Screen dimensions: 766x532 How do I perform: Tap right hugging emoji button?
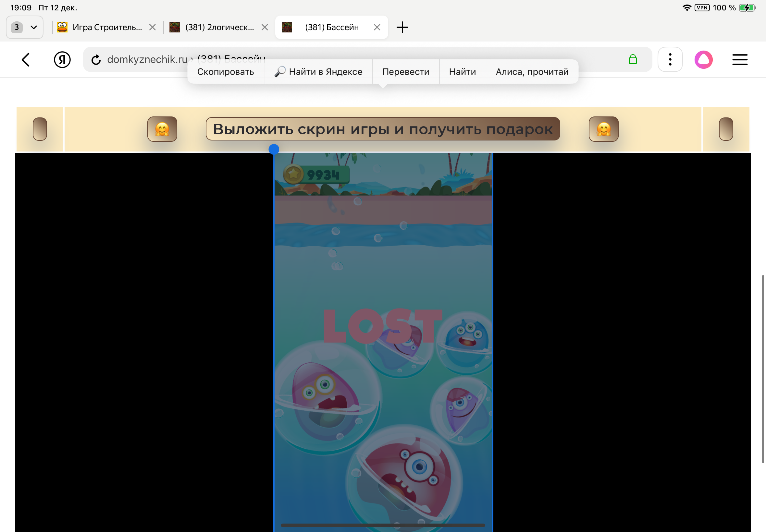coord(603,129)
